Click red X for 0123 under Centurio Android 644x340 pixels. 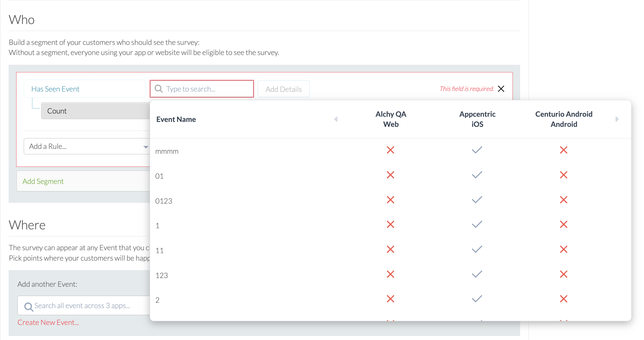point(563,200)
